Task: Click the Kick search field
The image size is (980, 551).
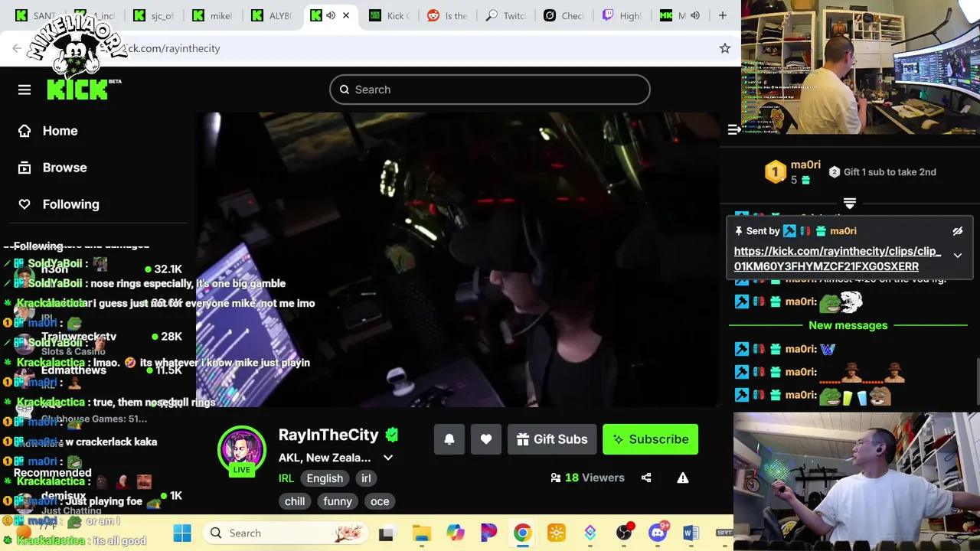Action: click(490, 90)
